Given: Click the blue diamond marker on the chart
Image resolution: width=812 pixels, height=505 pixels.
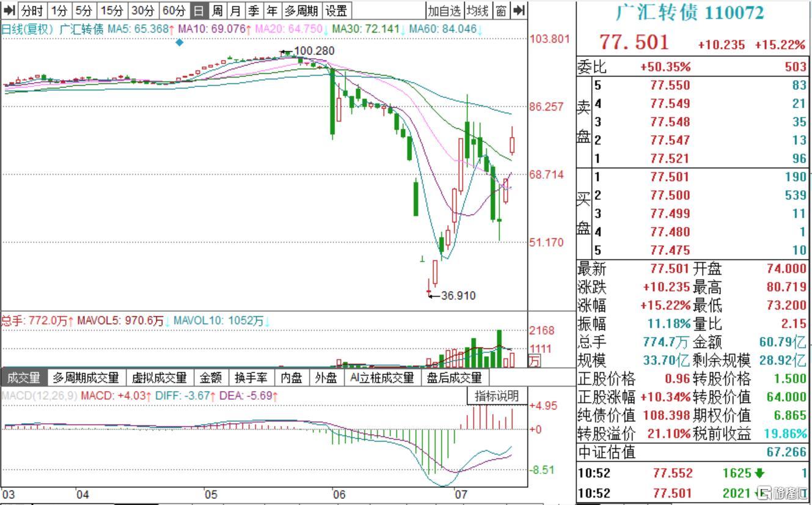Looking at the screenshot, I should pos(180,42).
